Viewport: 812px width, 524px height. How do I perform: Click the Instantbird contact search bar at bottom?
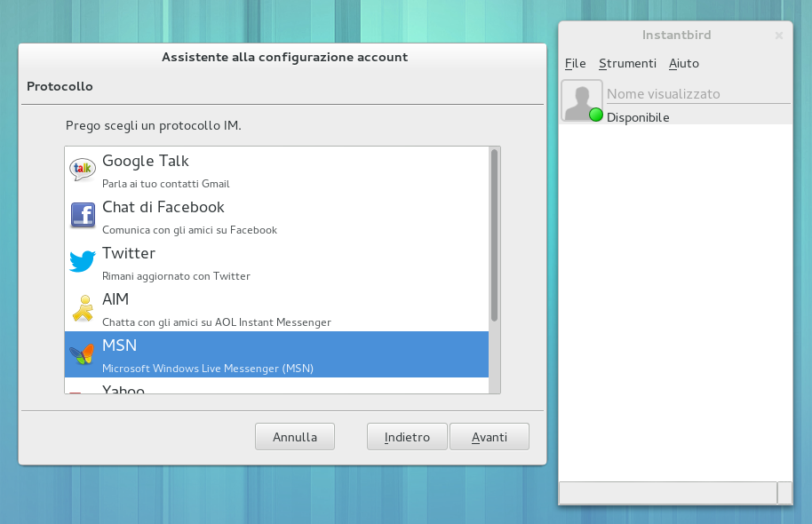(668, 492)
